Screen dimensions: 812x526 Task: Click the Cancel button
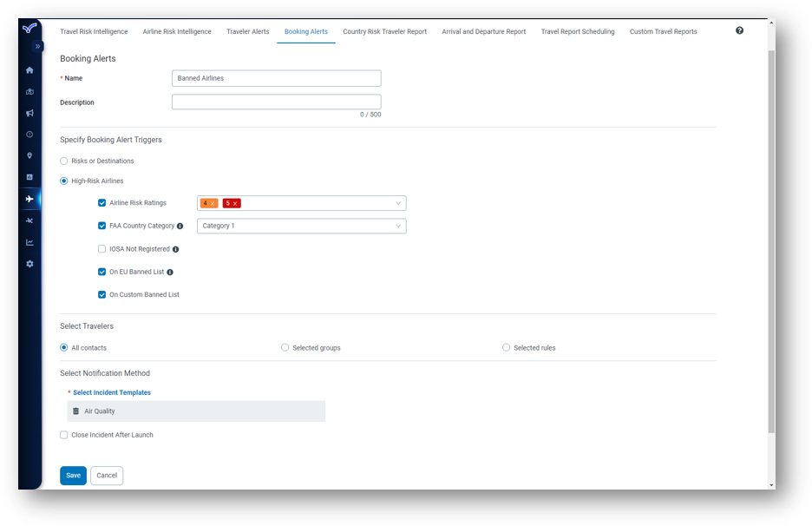(x=107, y=476)
